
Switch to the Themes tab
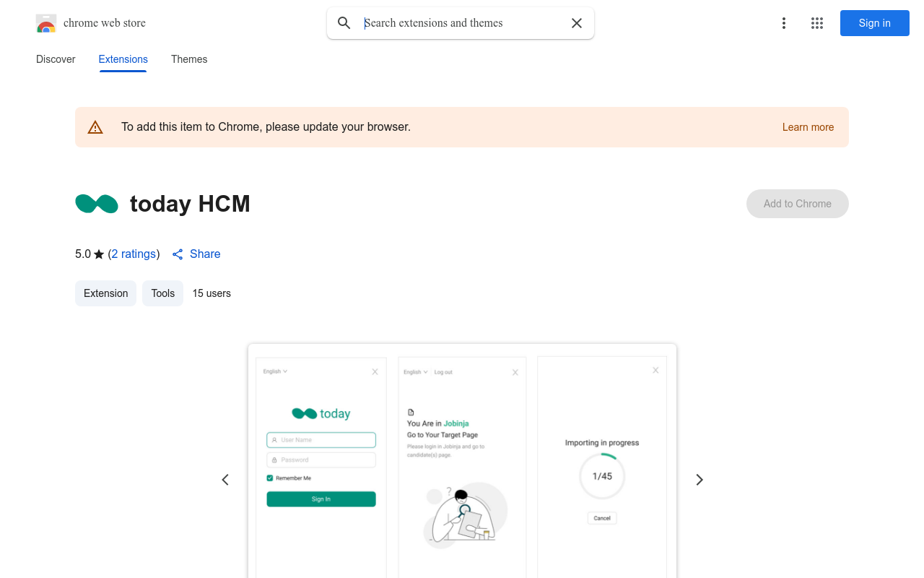[189, 59]
